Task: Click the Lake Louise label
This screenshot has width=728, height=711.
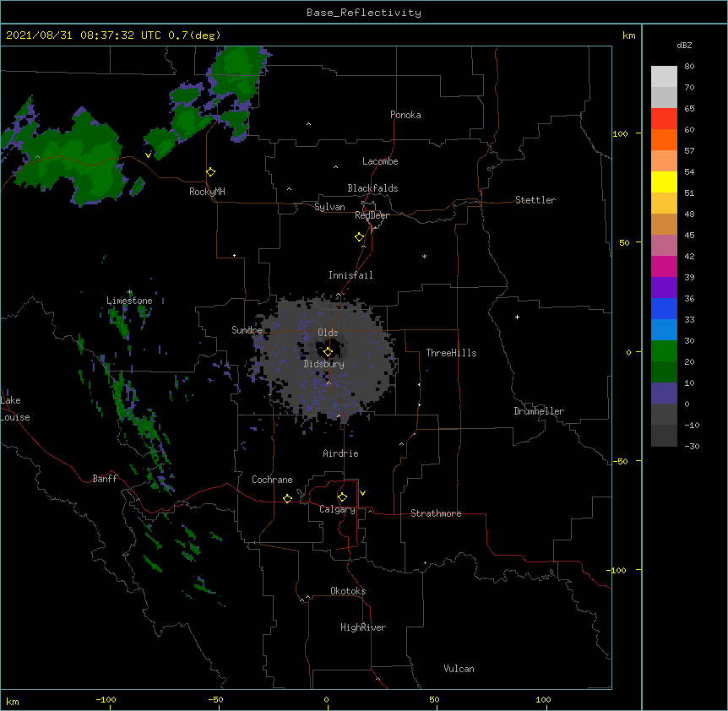Action: 15,409
